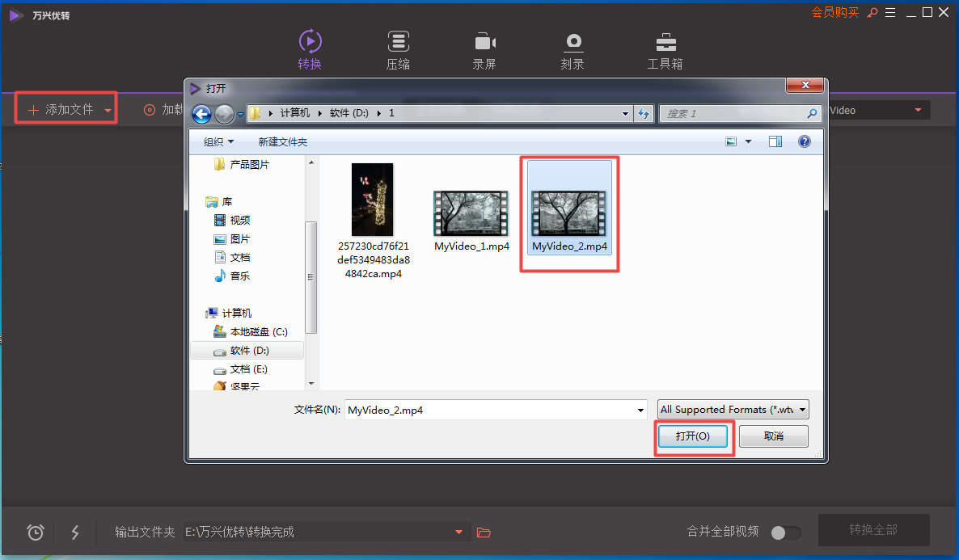
Task: Click the lightning high-speed conversion icon
Action: [x=75, y=532]
